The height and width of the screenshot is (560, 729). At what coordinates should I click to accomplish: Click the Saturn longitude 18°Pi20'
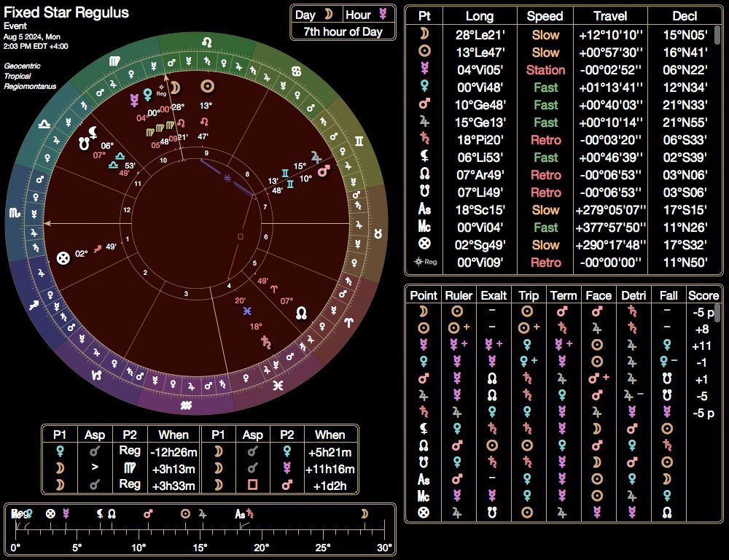pyautogui.click(x=480, y=139)
